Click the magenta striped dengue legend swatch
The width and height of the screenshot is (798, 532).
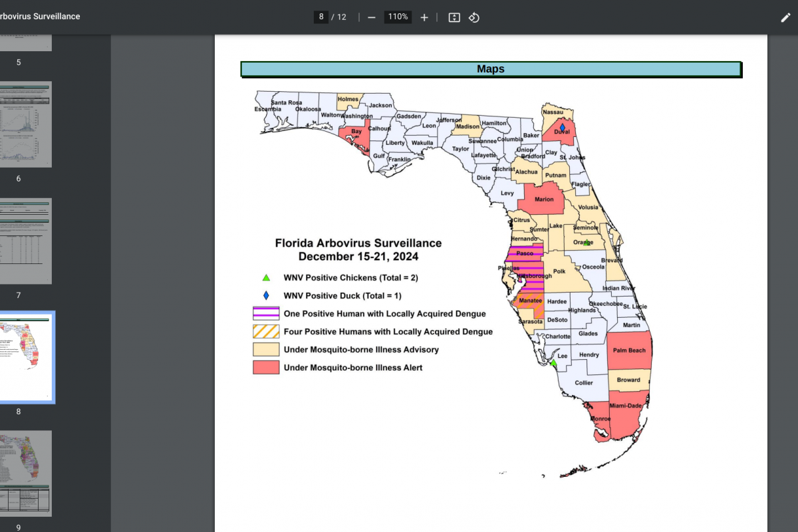tap(266, 313)
